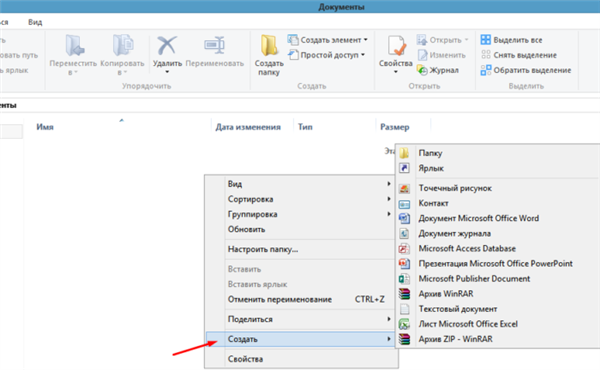Click the WinRAR archive books icon
600x370 pixels.
tap(404, 294)
